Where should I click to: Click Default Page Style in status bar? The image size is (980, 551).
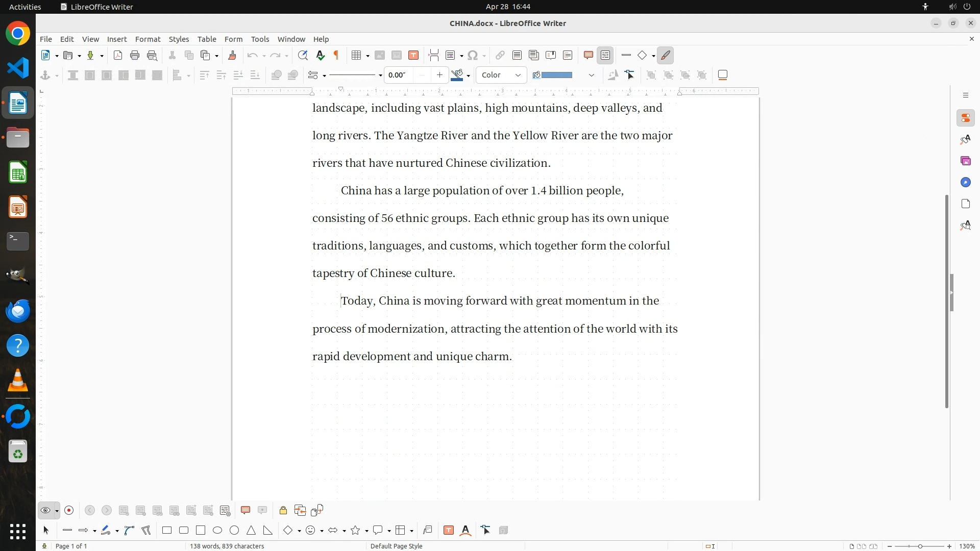click(396, 546)
